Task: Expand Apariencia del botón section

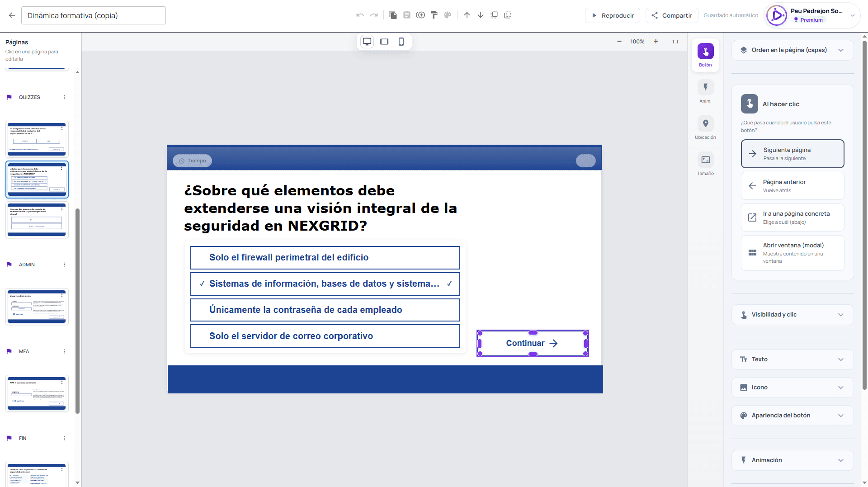Action: 793,416
